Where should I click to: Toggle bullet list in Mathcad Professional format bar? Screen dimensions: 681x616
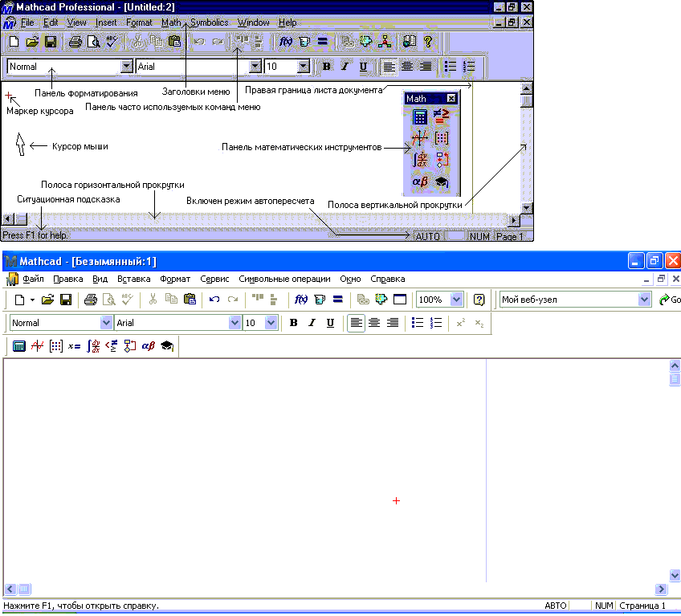[x=451, y=67]
